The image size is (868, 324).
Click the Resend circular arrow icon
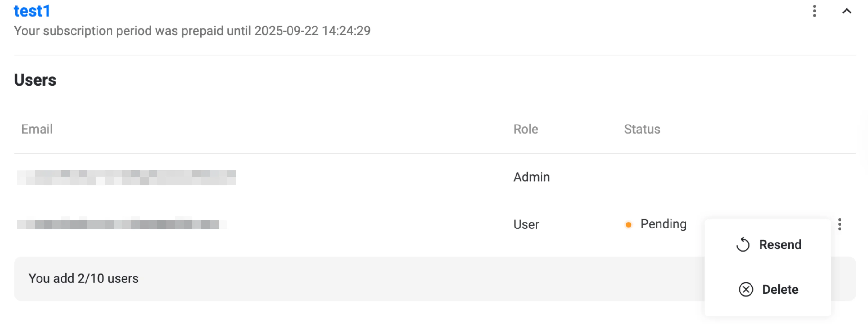coord(743,245)
